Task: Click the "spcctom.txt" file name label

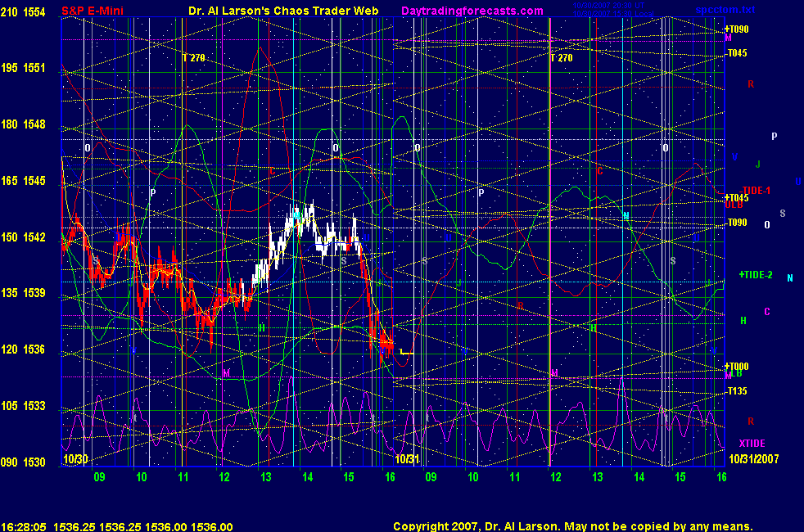Action: [x=725, y=10]
